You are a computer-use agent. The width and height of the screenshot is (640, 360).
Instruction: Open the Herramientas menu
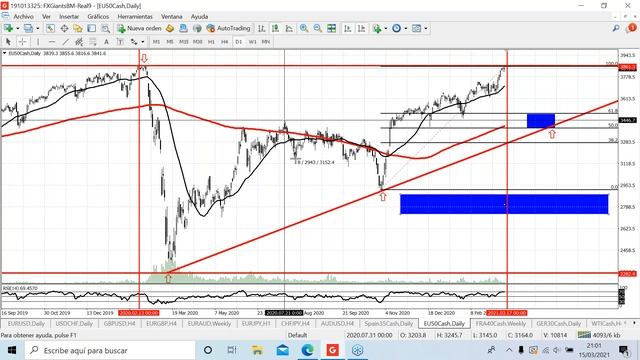tap(135, 17)
